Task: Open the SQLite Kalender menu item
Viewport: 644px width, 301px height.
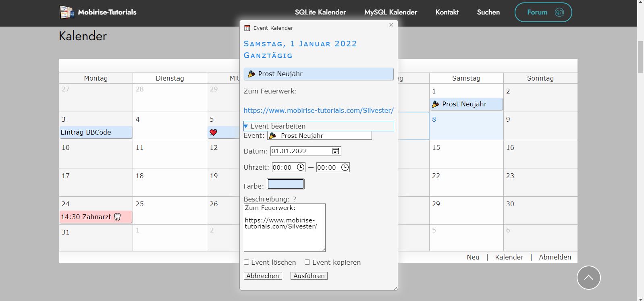Action: point(320,12)
